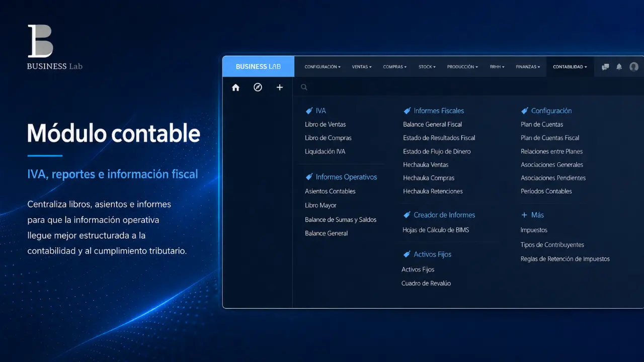This screenshot has height=362, width=644.
Task: Open the chat messages icon
Action: pyautogui.click(x=605, y=67)
